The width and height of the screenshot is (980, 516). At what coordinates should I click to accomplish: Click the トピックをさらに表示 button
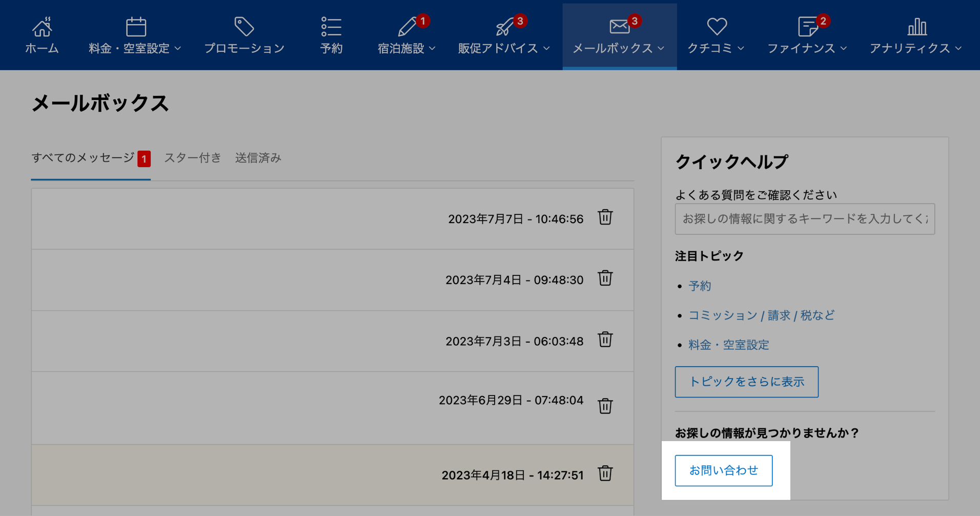pos(746,382)
